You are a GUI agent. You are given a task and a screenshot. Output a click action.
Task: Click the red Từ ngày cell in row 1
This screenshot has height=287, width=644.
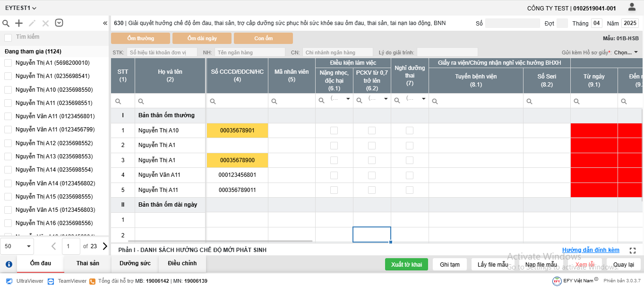(594, 130)
